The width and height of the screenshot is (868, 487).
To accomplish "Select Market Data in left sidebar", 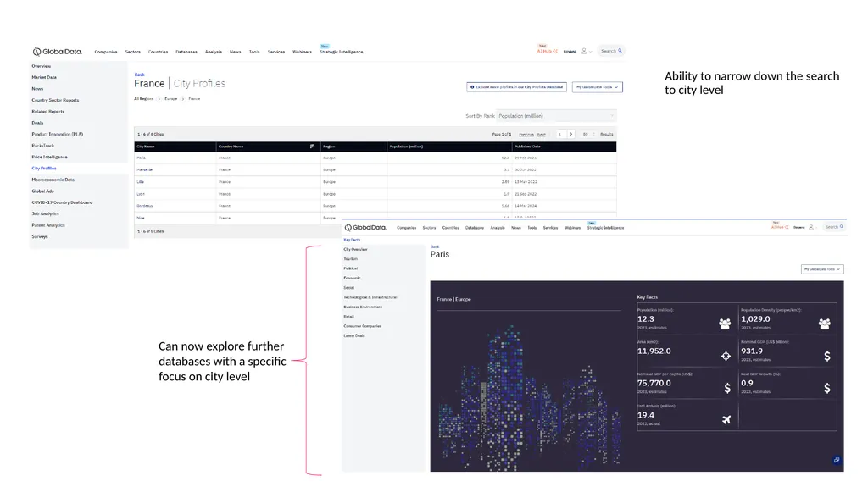I will coord(44,77).
